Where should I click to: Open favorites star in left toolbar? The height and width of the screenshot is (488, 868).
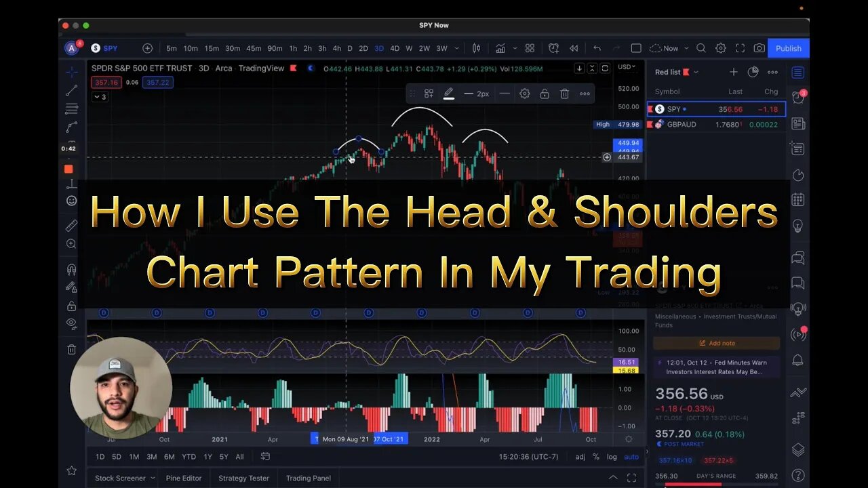[x=71, y=470]
